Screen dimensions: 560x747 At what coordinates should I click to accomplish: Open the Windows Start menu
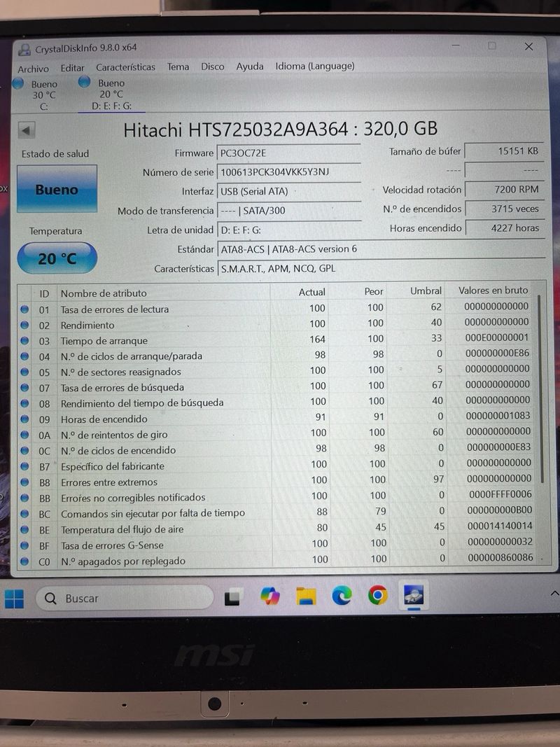(x=14, y=599)
